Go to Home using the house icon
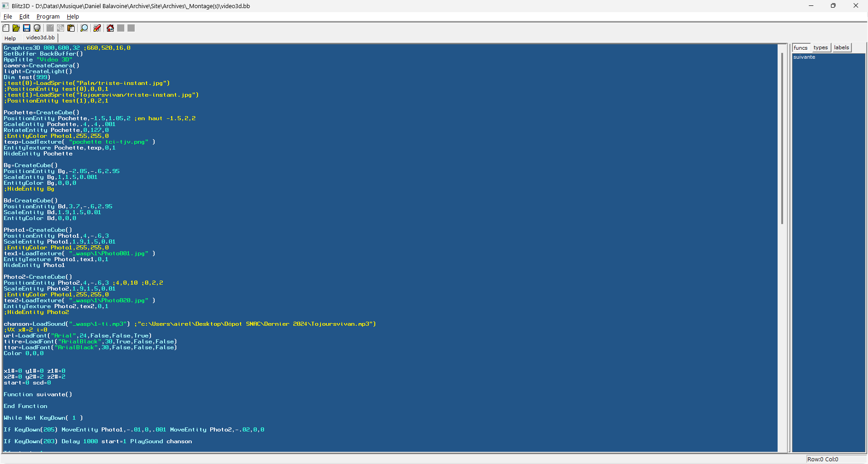868x464 pixels. pyautogui.click(x=110, y=28)
